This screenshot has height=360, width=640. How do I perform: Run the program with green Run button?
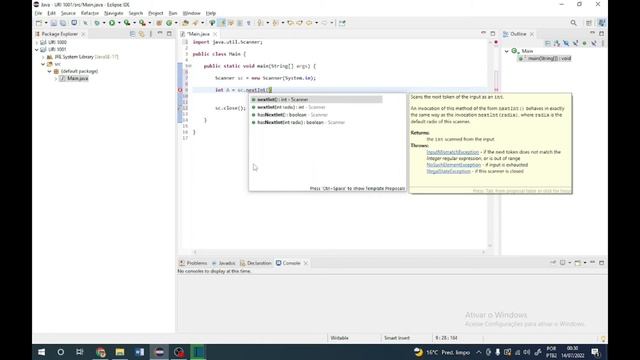tap(112, 23)
